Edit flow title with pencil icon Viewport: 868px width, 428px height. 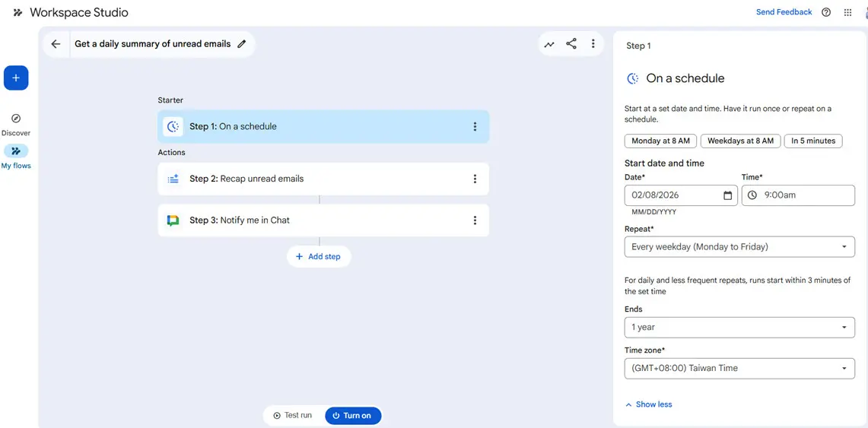[x=241, y=44]
